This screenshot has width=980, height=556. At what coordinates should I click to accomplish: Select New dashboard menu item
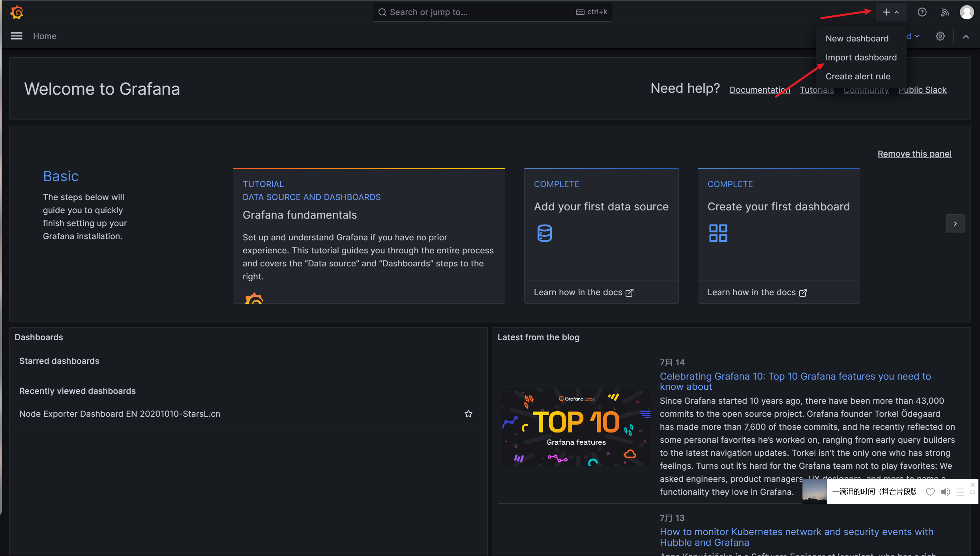857,39
